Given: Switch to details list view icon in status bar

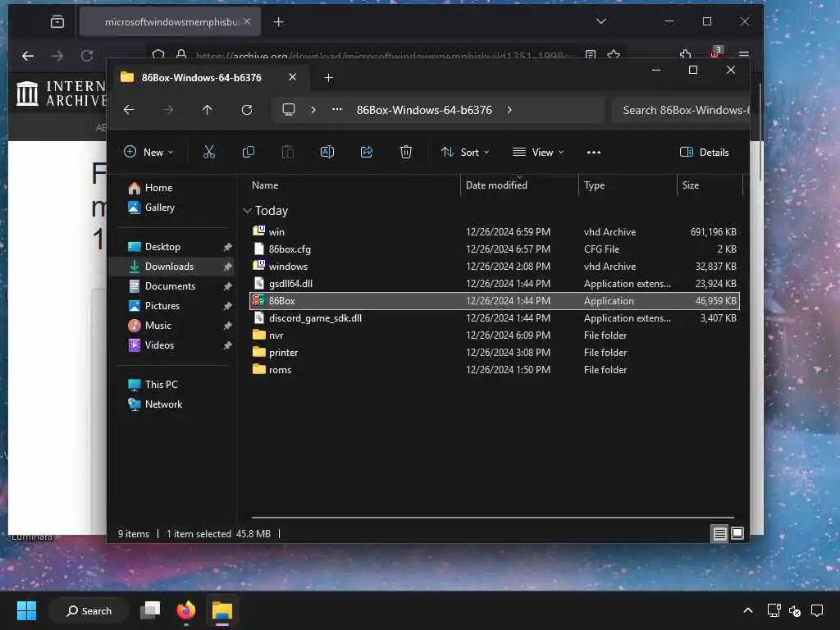Looking at the screenshot, I should [x=719, y=533].
